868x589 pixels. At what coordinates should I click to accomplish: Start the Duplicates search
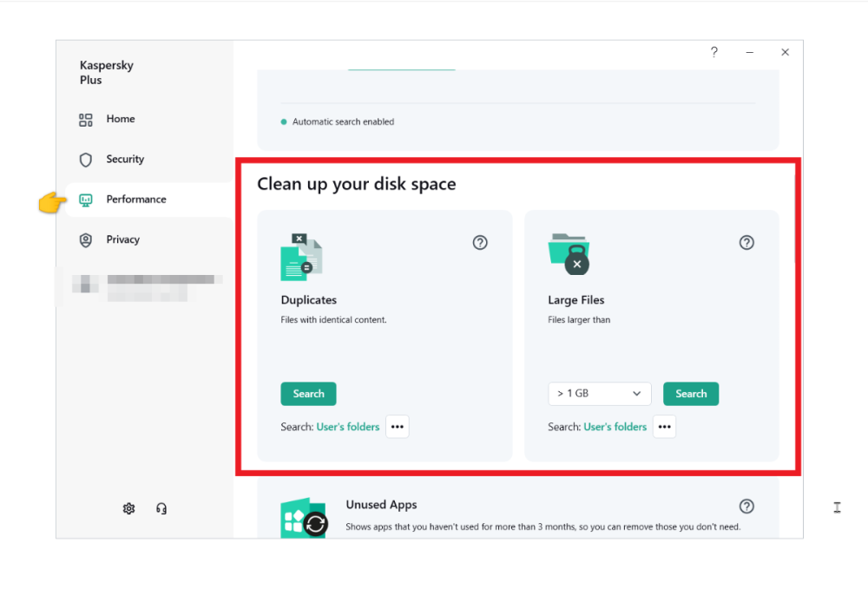point(308,394)
